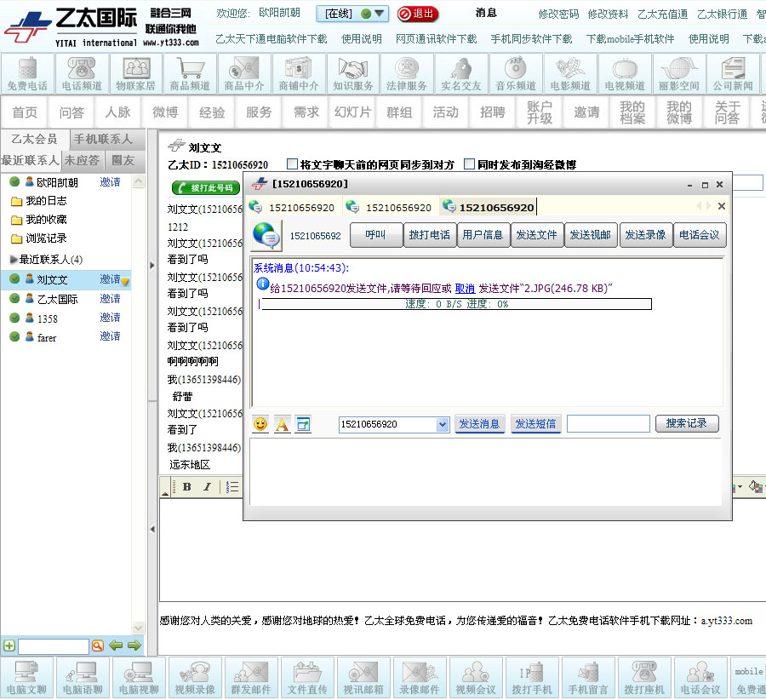Toggle italic in the message editor
Image resolution: width=766 pixels, height=700 pixels.
pyautogui.click(x=207, y=486)
